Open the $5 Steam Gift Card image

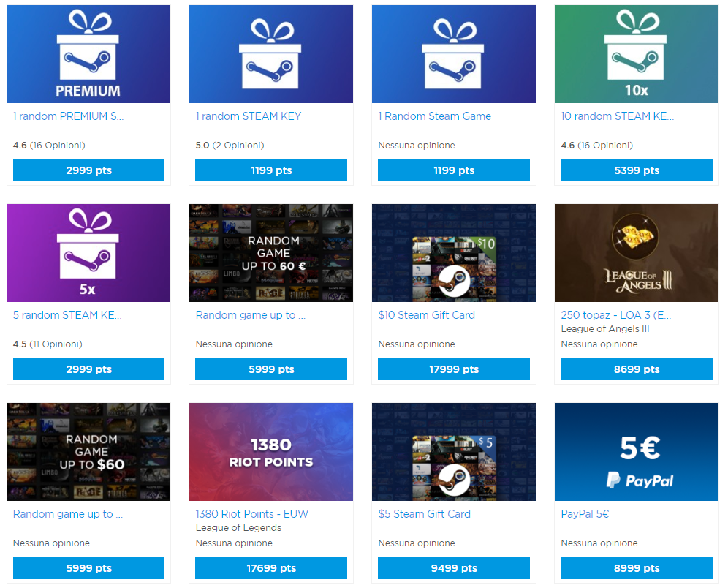tap(454, 452)
